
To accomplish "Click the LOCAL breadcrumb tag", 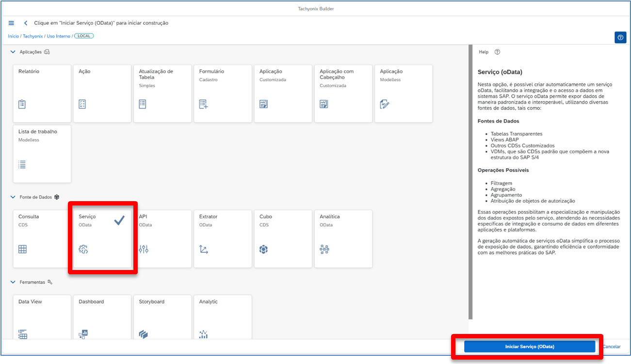I will click(x=84, y=36).
